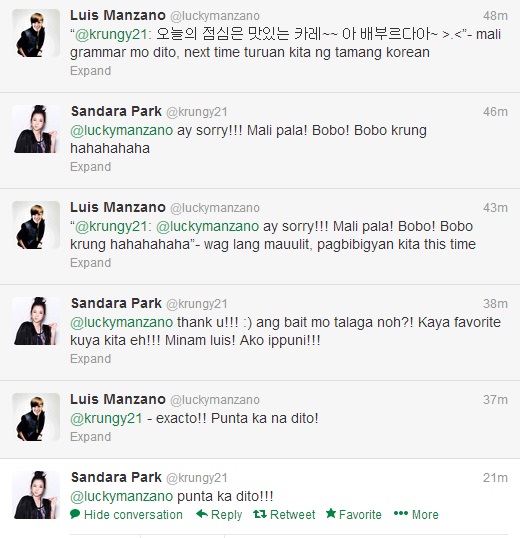
Task: Expand the 'exacto!! Punta ka na dito' tweet
Action: [91, 437]
